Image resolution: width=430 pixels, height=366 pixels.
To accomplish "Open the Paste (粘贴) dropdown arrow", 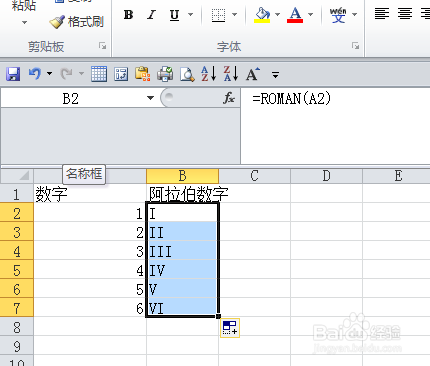I will click(x=24, y=23).
